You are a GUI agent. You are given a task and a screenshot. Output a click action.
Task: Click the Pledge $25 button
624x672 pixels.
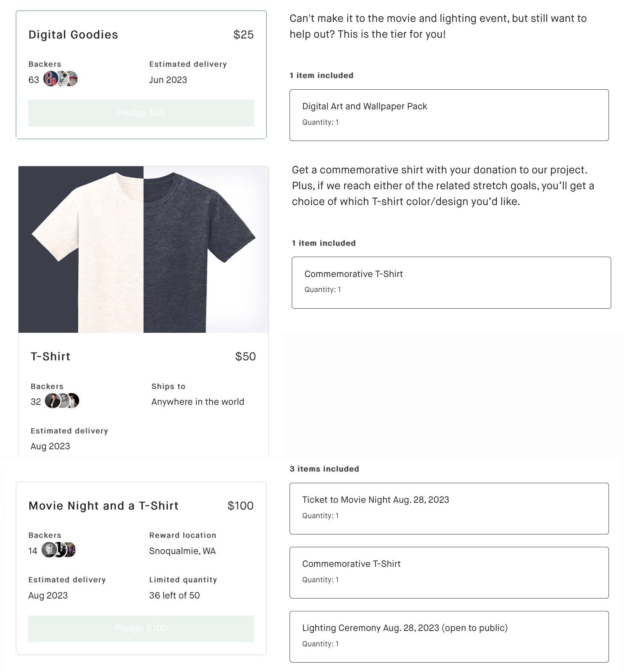coord(141,113)
